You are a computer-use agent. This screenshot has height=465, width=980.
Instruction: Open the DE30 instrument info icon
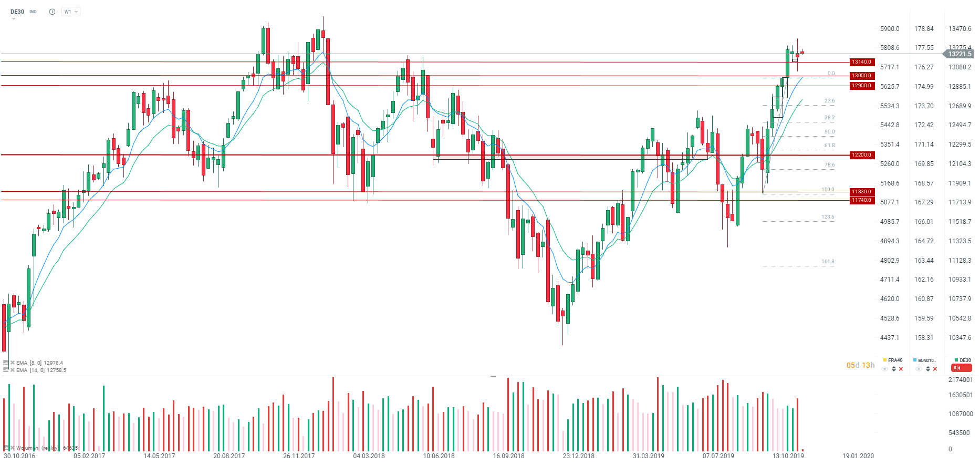point(52,12)
